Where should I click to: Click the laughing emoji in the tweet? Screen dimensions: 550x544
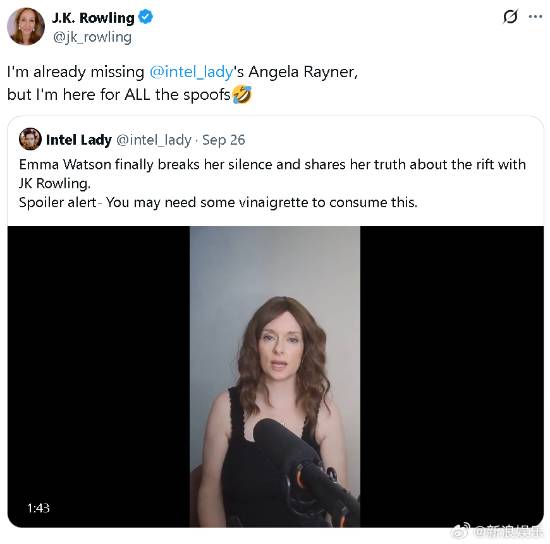(x=242, y=95)
